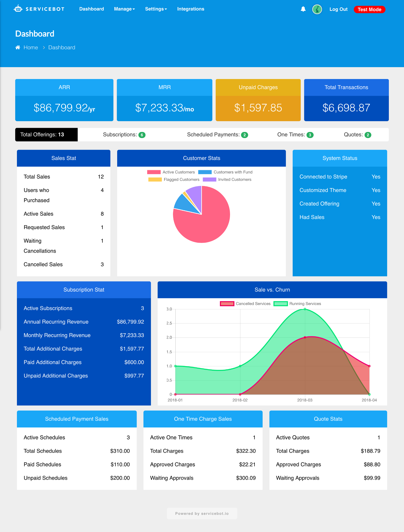The width and height of the screenshot is (404, 532).
Task: Click the Paid Additional Charges row
Action: click(x=84, y=362)
